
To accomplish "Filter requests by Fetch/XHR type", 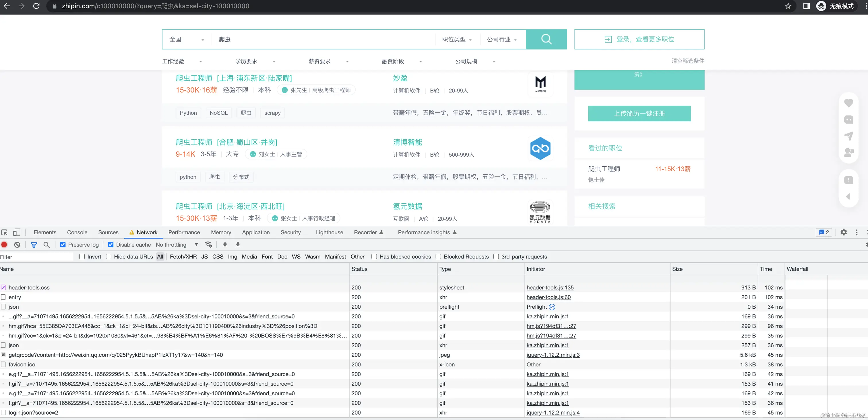I will [x=183, y=257].
